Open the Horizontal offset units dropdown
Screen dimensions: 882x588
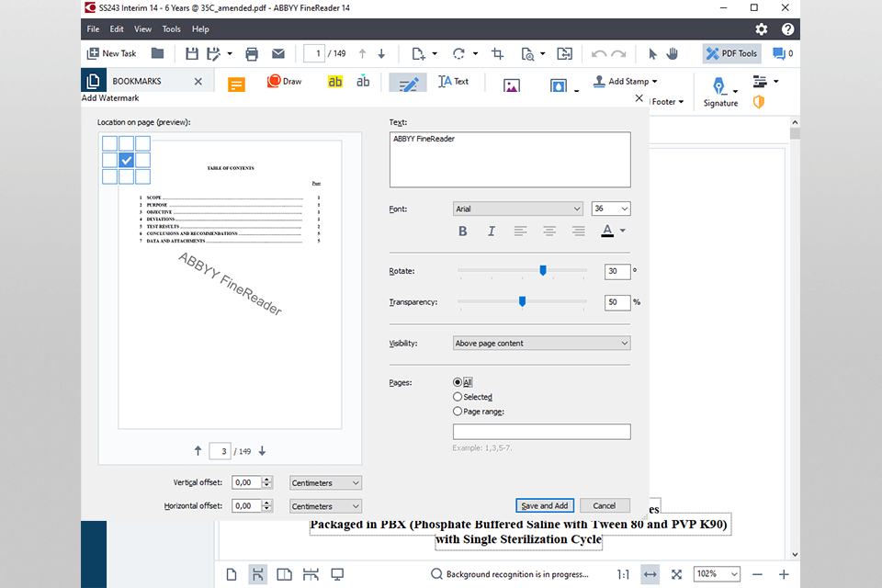coord(325,506)
